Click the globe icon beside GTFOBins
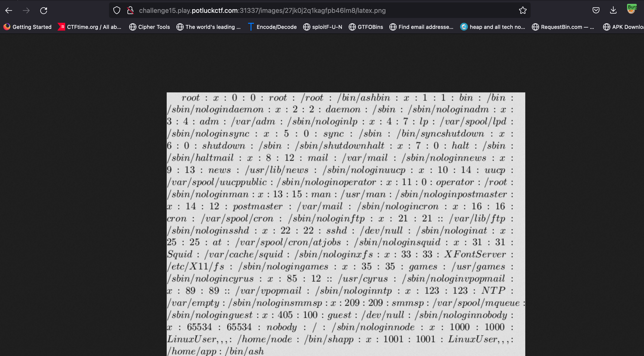644x356 pixels. (x=352, y=27)
